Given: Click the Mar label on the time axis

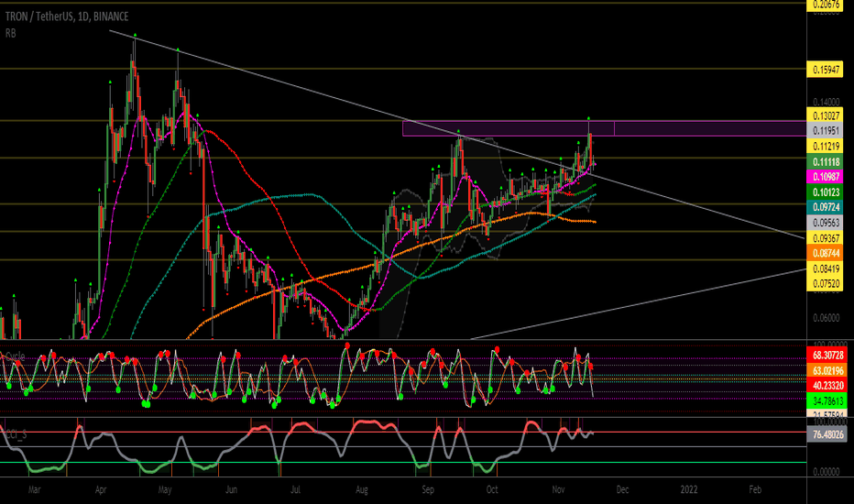Looking at the screenshot, I should pyautogui.click(x=34, y=489).
